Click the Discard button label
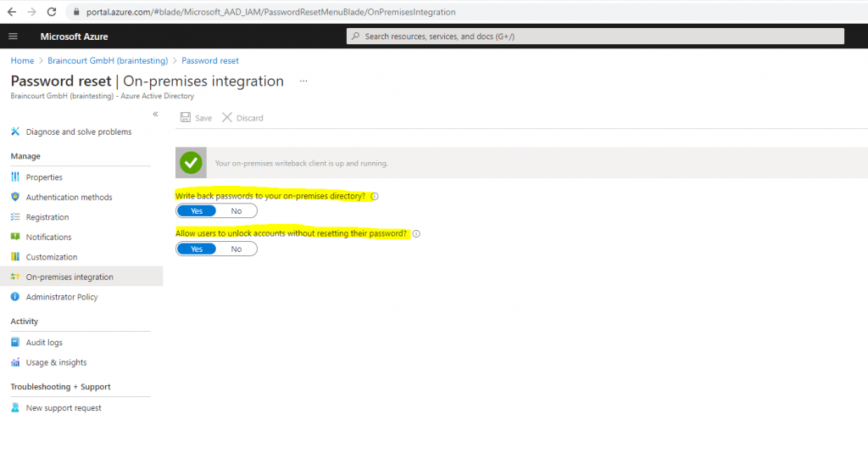The width and height of the screenshot is (868, 465). 250,118
